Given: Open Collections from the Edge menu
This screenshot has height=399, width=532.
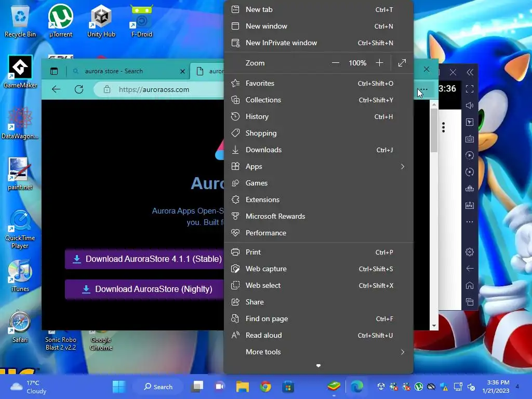Looking at the screenshot, I should [x=318, y=100].
